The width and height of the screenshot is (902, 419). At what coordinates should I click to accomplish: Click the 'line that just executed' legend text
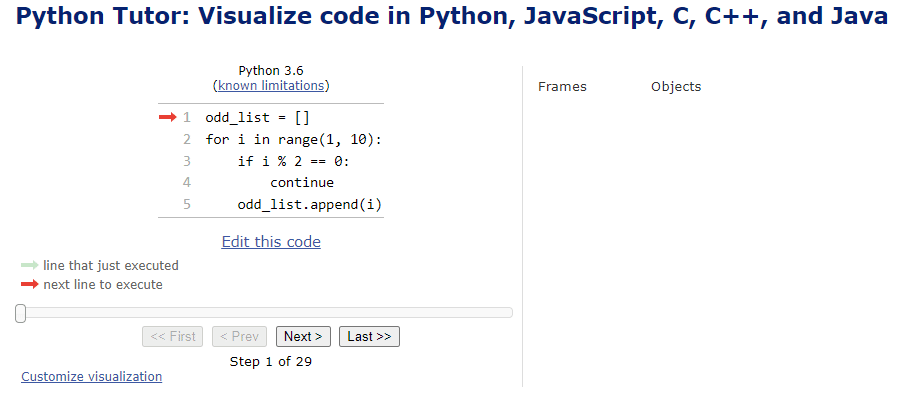click(110, 266)
